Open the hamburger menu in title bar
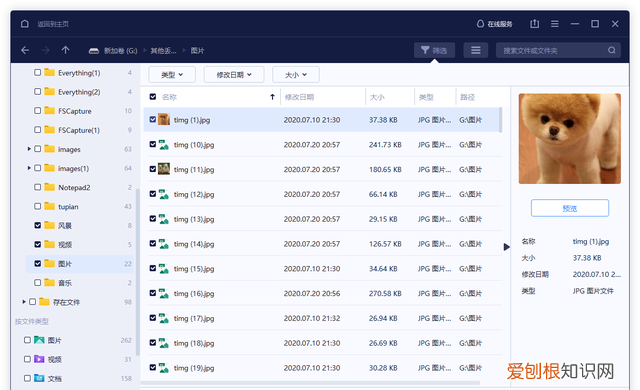The image size is (640, 390). click(x=555, y=24)
